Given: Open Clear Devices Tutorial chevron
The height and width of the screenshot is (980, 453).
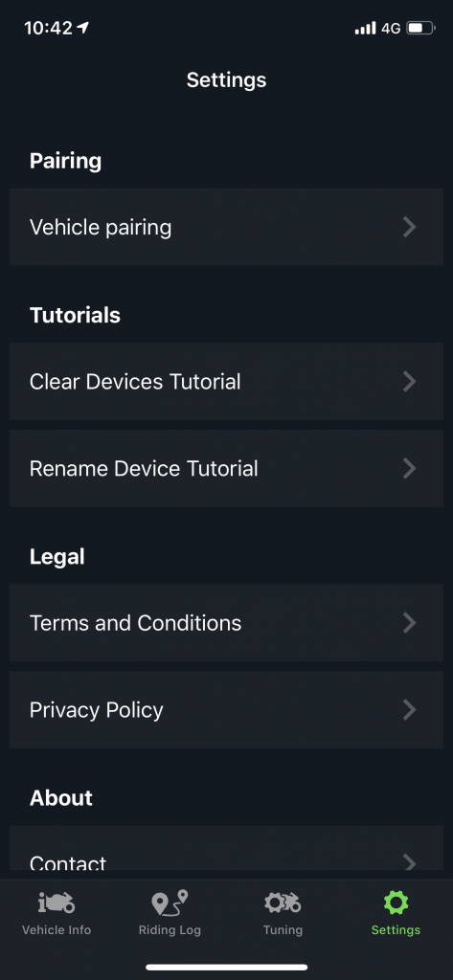Looking at the screenshot, I should point(409,381).
